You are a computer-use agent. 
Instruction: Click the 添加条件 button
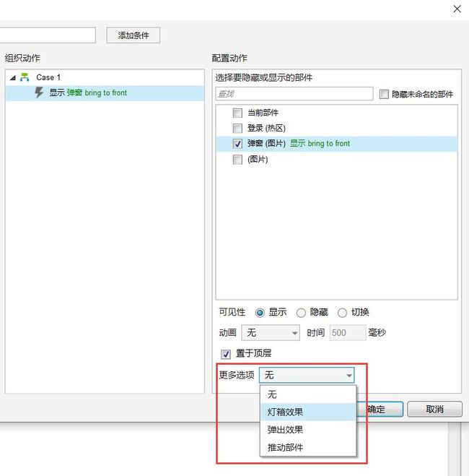[x=133, y=35]
